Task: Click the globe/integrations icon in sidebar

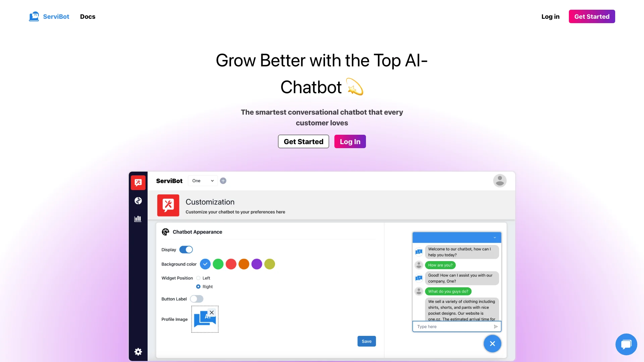Action: tap(138, 201)
